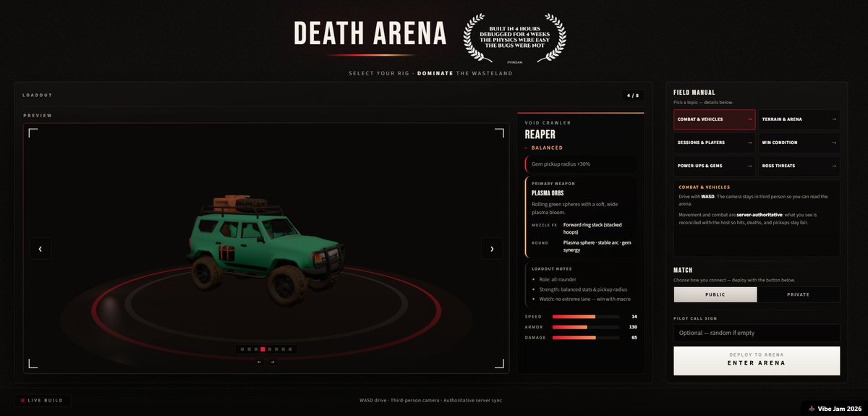
Task: Click the armor value 130
Action: pos(634,327)
